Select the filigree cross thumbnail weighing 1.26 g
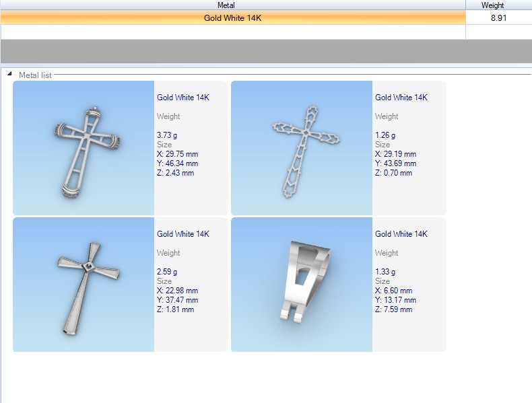 [302, 148]
